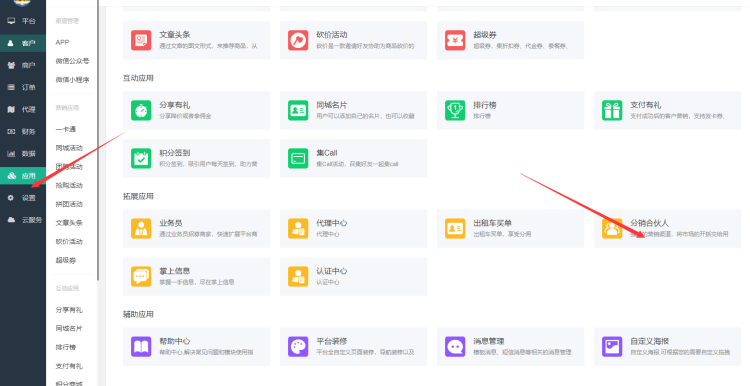Go to 排行榜 in the submenu list
Viewport: 750px width, 386px height.
point(66,347)
